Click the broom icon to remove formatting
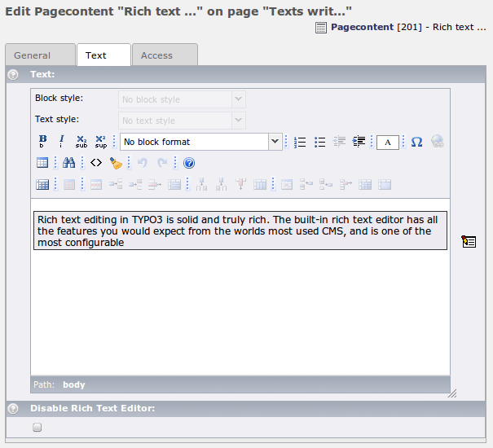The width and height of the screenshot is (493, 448). [x=116, y=163]
